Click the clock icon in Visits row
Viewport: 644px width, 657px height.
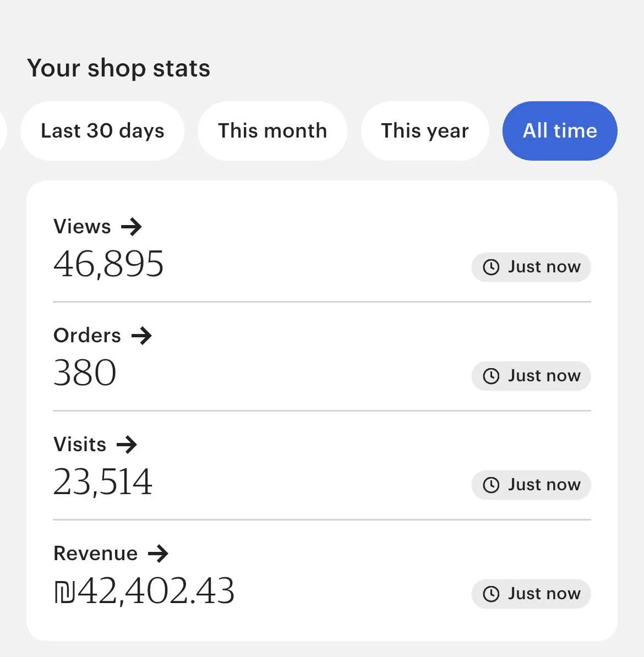(x=490, y=485)
